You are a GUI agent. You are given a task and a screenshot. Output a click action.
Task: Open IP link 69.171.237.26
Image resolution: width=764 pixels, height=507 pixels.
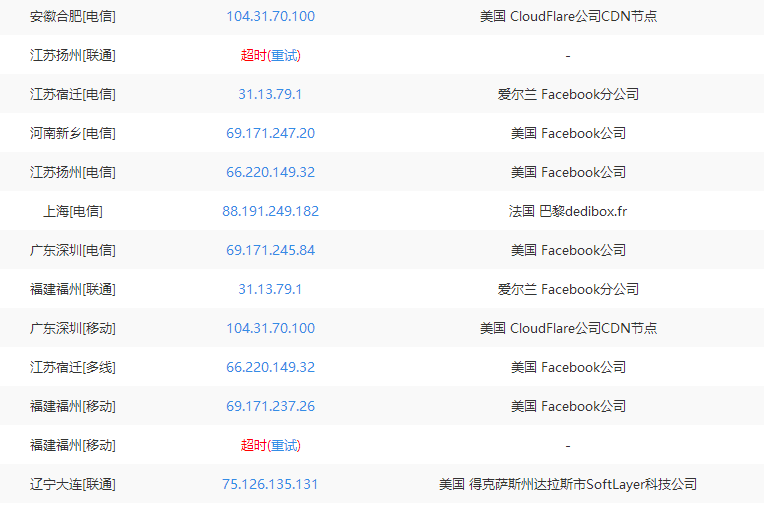pyautogui.click(x=270, y=406)
